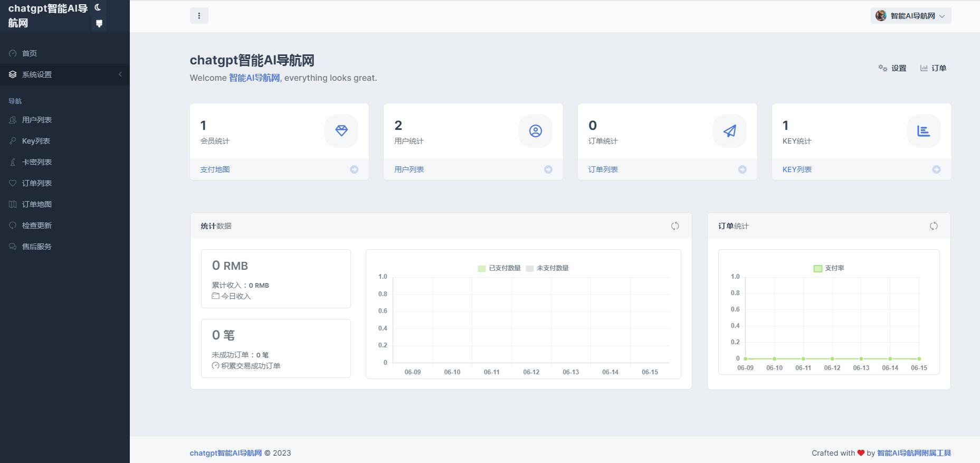980x463 pixels.
Task: Click the user avatar image
Action: pyautogui.click(x=881, y=16)
